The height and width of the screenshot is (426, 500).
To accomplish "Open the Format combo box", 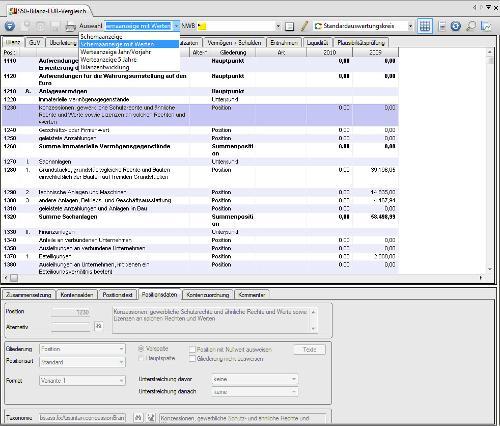I will [82, 380].
